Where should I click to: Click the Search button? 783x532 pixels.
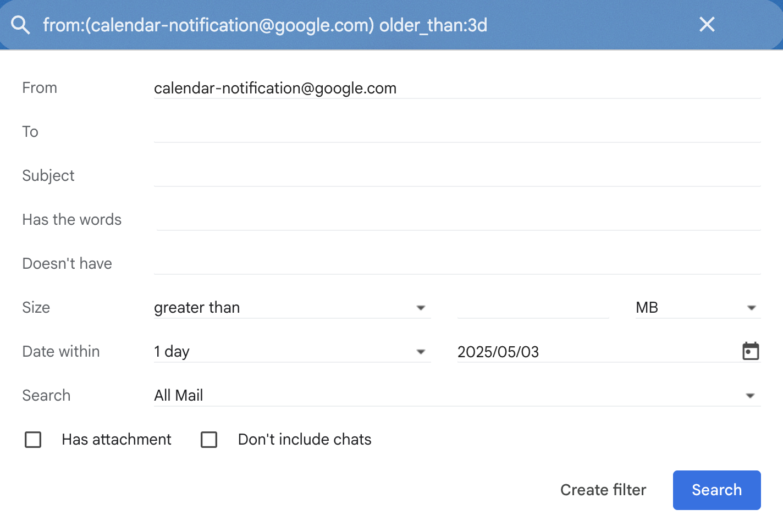[716, 490]
